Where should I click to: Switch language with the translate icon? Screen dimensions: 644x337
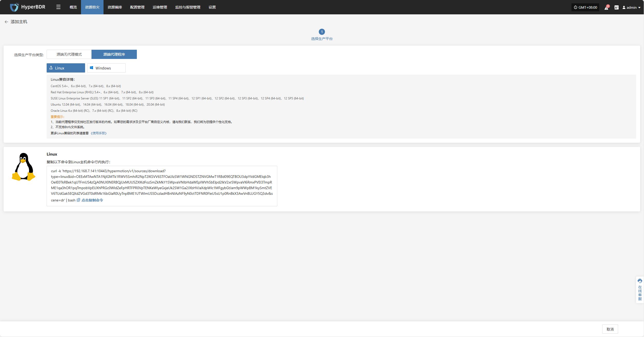[x=616, y=7]
